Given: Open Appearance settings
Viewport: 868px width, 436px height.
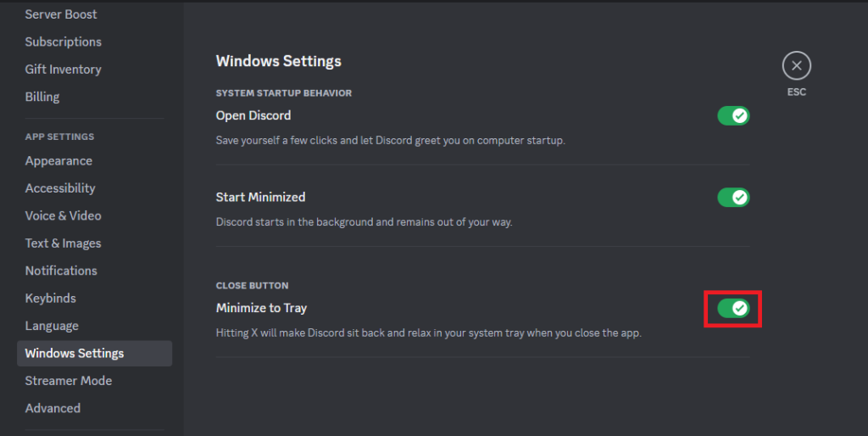Looking at the screenshot, I should [58, 161].
